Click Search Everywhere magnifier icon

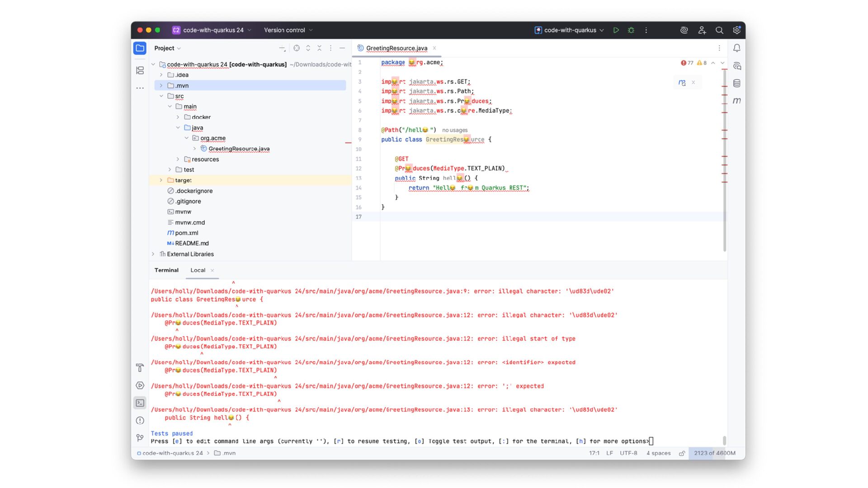tap(719, 30)
